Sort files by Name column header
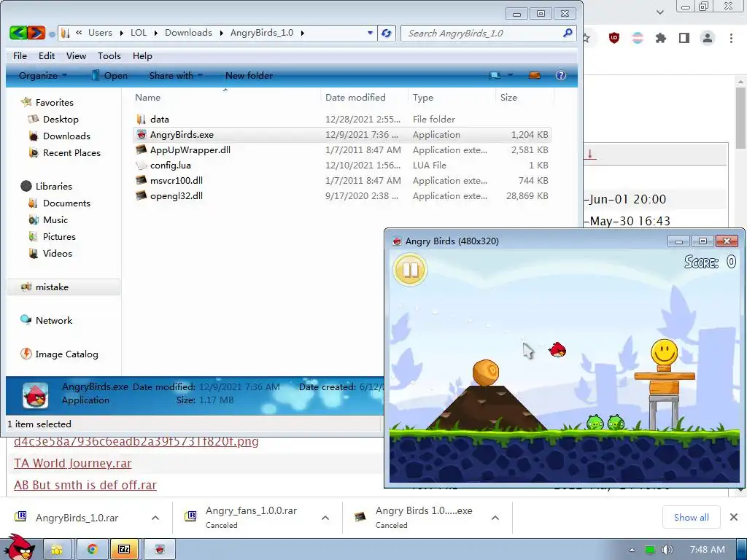747x560 pixels. pos(147,98)
